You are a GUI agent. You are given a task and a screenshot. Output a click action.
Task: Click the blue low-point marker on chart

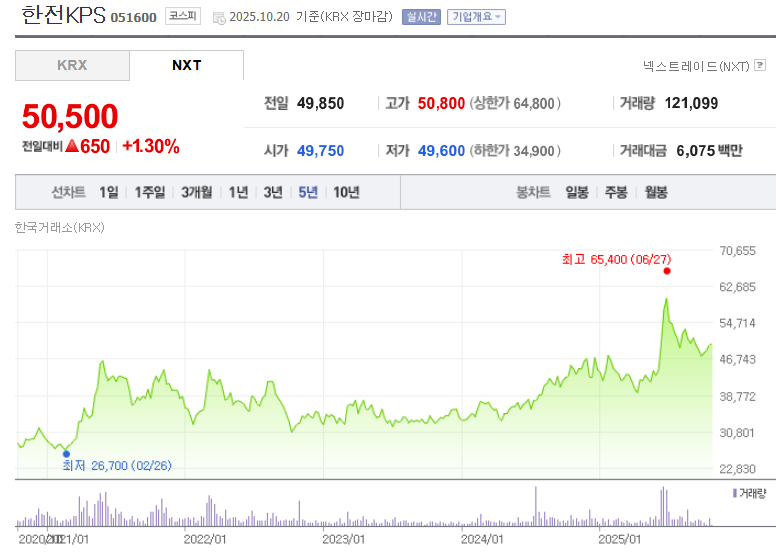[x=66, y=454]
